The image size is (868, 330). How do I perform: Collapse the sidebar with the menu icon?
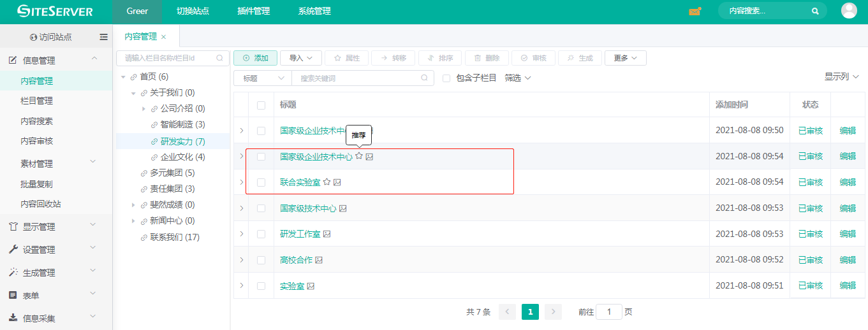click(x=104, y=37)
